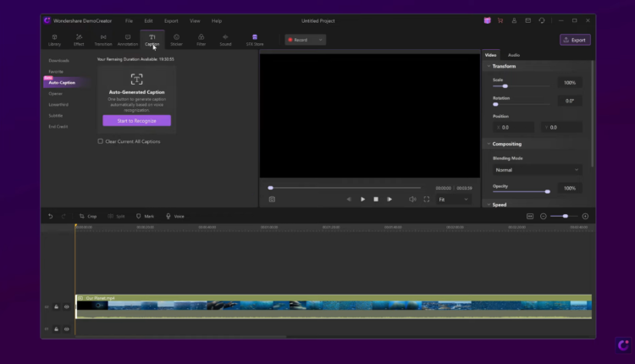635x364 pixels.
Task: Open the Fit zoom dropdown
Action: pos(453,200)
